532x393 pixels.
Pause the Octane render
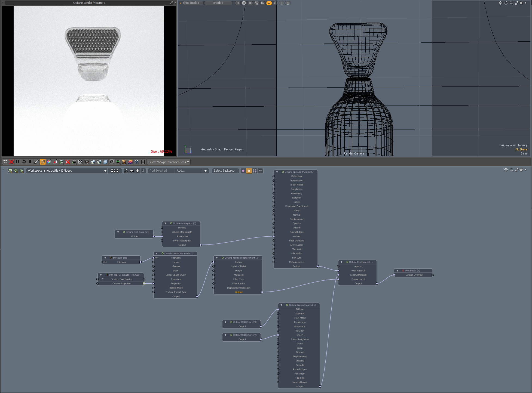(18, 162)
